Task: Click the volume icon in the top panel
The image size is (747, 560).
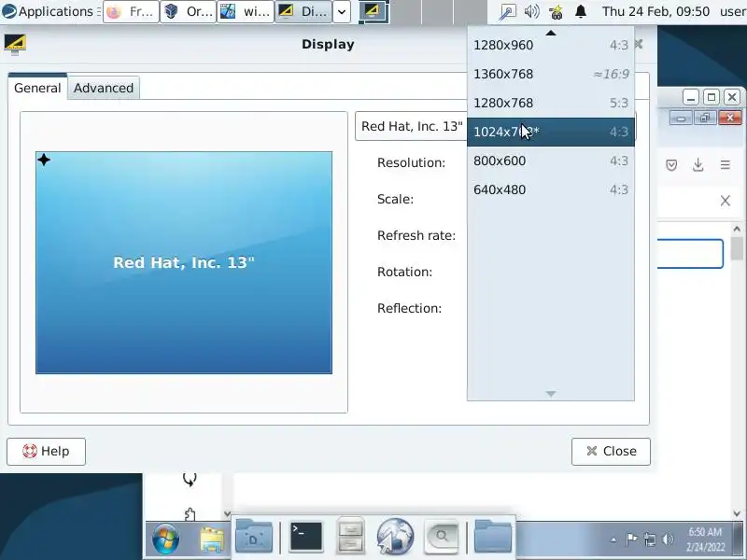Action: (x=531, y=11)
